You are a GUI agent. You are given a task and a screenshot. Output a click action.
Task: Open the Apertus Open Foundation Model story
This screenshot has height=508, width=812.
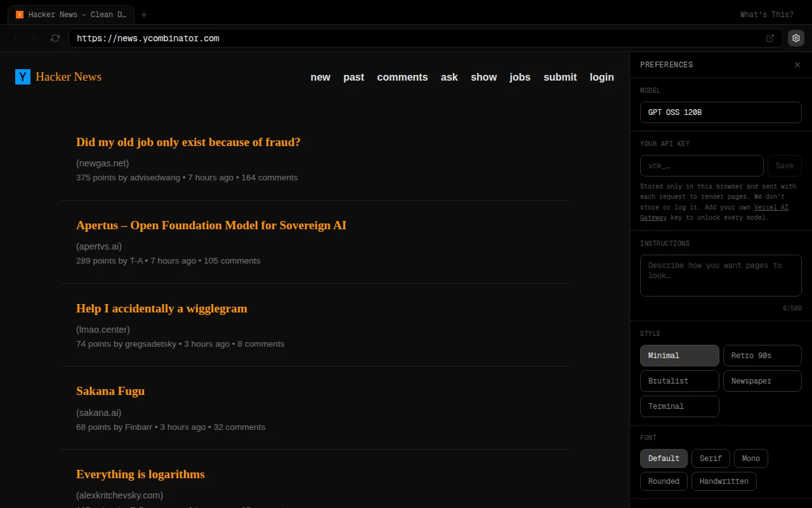pos(211,225)
